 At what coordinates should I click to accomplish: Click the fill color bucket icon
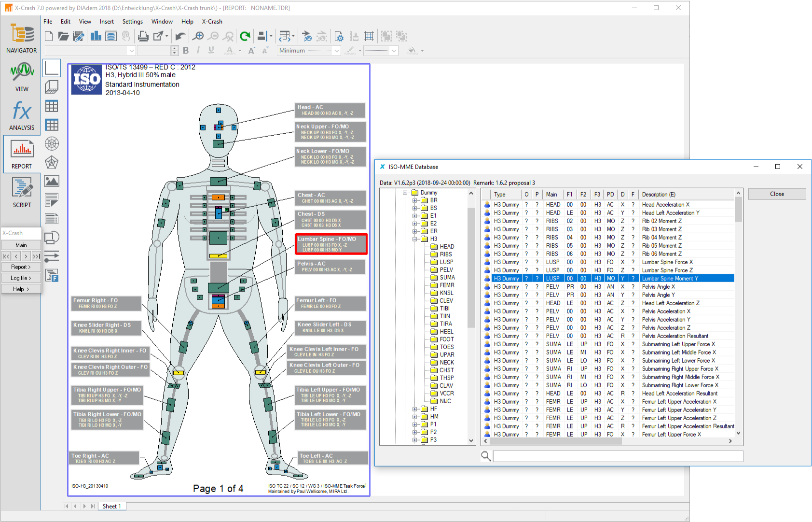(412, 50)
